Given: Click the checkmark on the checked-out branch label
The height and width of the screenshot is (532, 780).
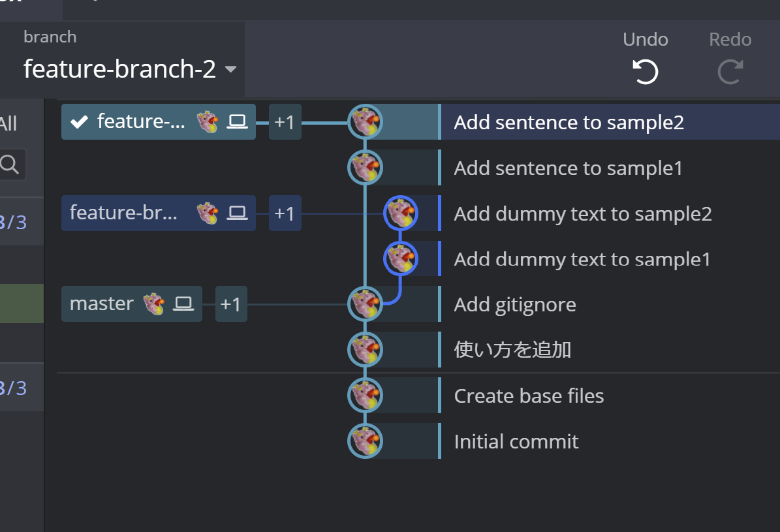Looking at the screenshot, I should pyautogui.click(x=80, y=122).
